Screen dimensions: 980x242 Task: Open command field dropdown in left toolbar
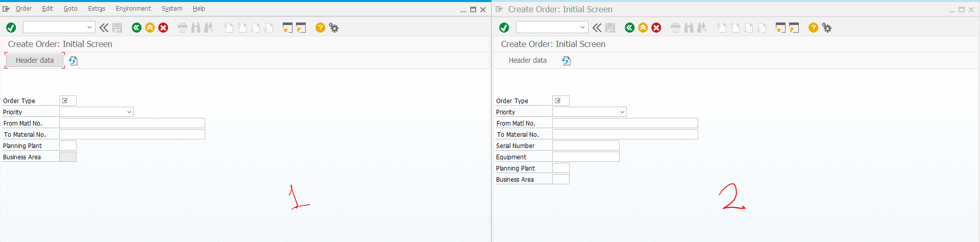coord(89,27)
